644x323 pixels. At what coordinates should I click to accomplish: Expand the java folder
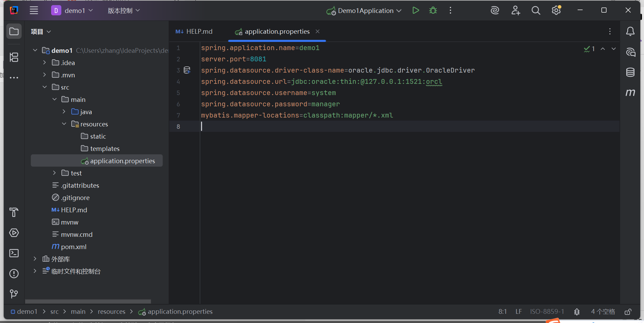pos(63,111)
